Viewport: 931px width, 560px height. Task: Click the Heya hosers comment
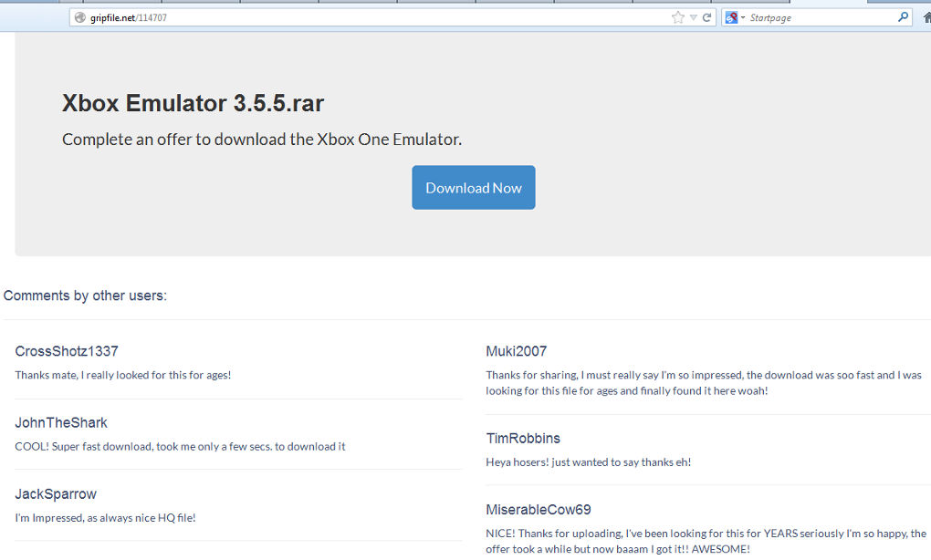coord(589,461)
